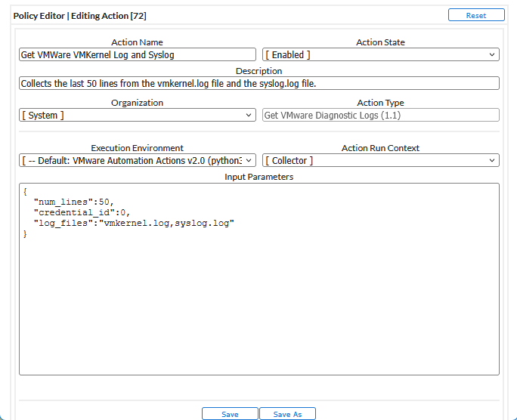Image resolution: width=517 pixels, height=420 pixels.
Task: Click the Policy Editor title text
Action: (80, 16)
